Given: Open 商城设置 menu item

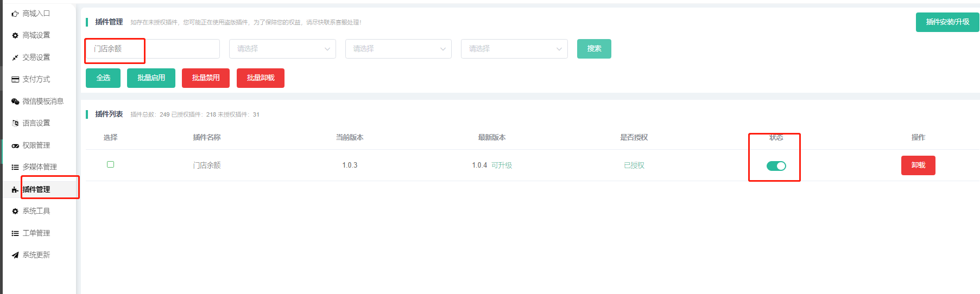Looking at the screenshot, I should [x=36, y=35].
